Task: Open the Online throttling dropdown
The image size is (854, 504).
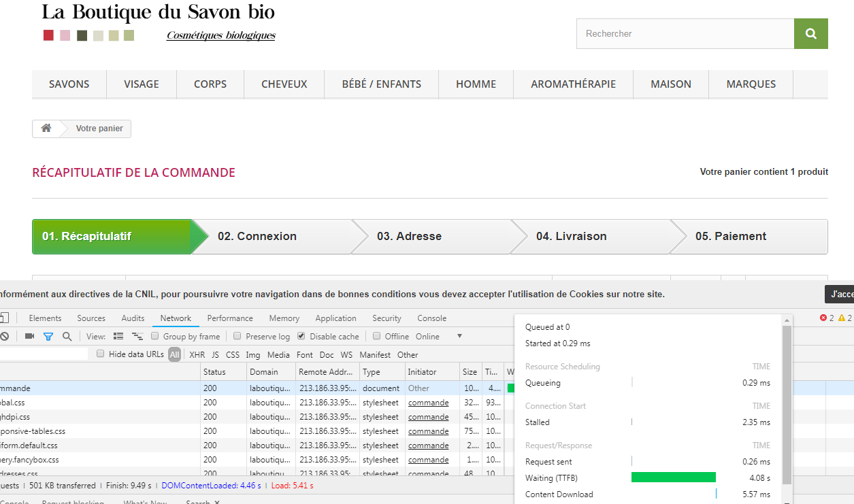Action: tap(439, 336)
